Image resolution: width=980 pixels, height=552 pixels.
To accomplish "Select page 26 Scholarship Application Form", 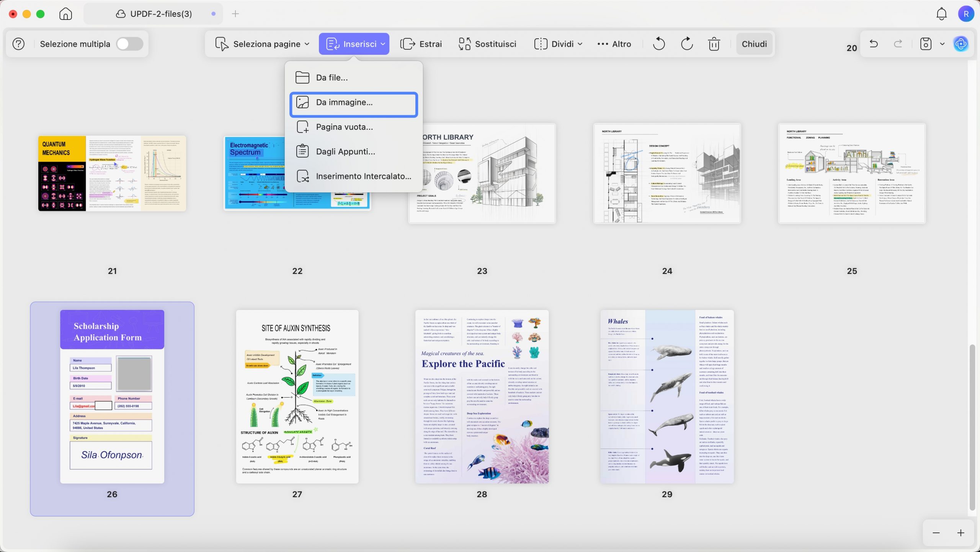I will pyautogui.click(x=112, y=396).
